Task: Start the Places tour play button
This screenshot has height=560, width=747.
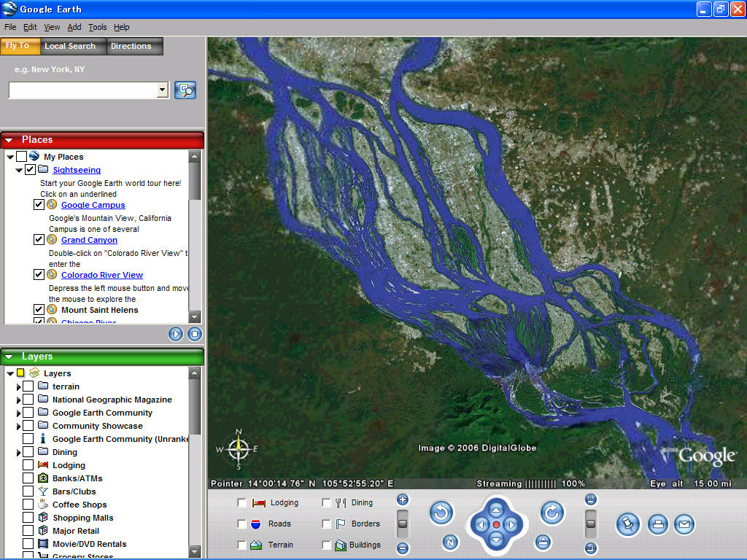Action: (x=176, y=334)
